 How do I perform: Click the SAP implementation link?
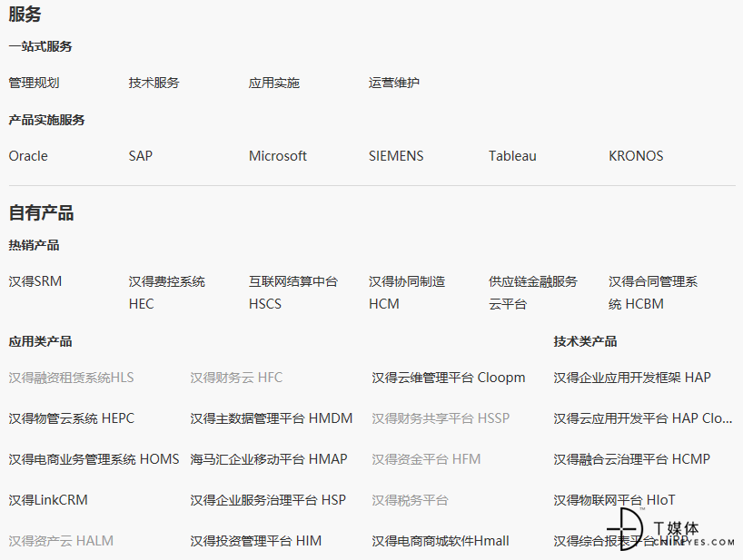point(140,156)
